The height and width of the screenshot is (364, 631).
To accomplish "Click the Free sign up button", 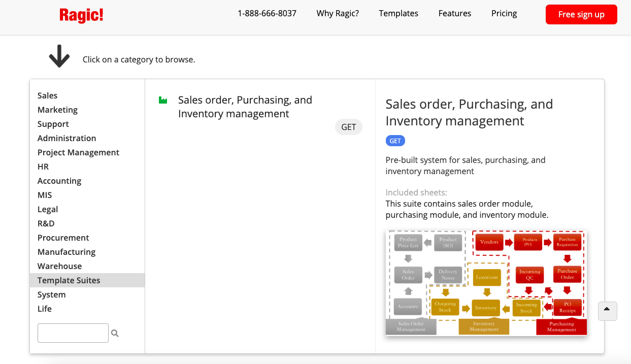I will click(581, 14).
